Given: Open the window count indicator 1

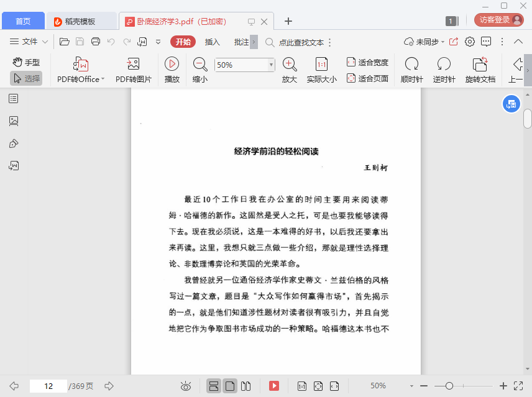Looking at the screenshot, I should pyautogui.click(x=452, y=21).
